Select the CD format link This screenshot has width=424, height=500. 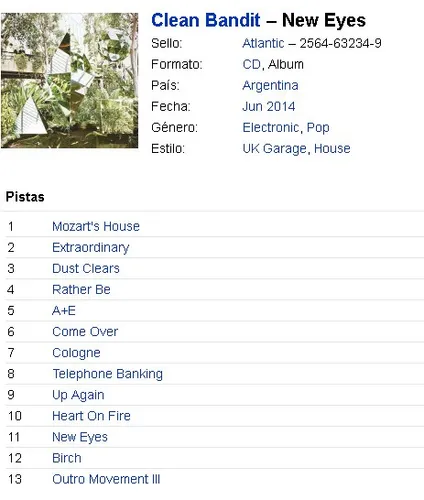click(x=251, y=64)
